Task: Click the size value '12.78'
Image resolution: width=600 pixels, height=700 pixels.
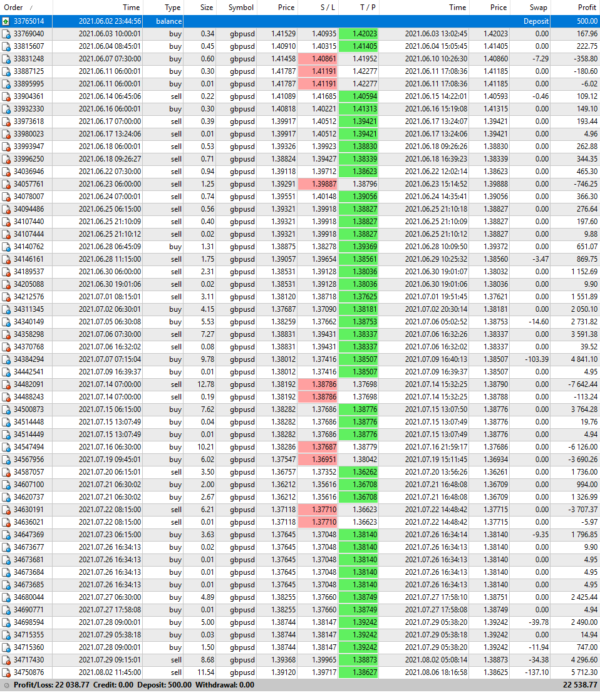Action: tap(205, 384)
